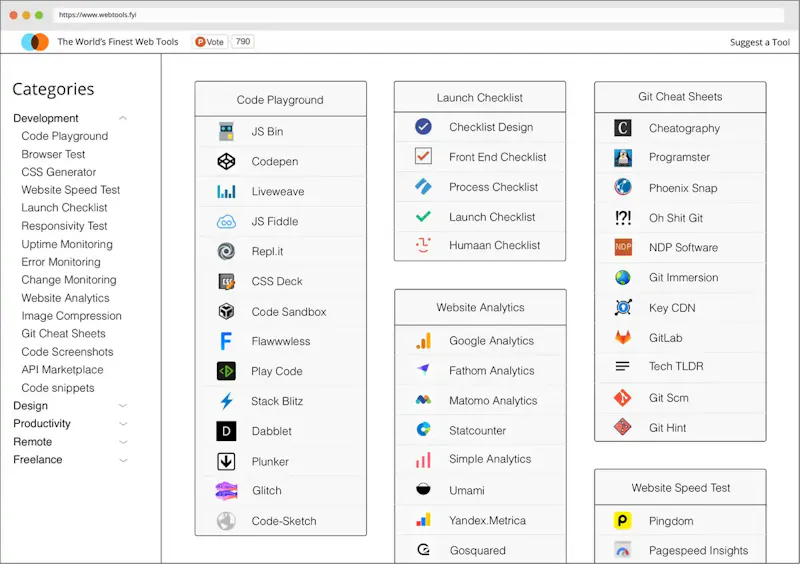Click the Stack Blitz lightning icon
Viewport: 800px width, 564px height.
click(227, 401)
